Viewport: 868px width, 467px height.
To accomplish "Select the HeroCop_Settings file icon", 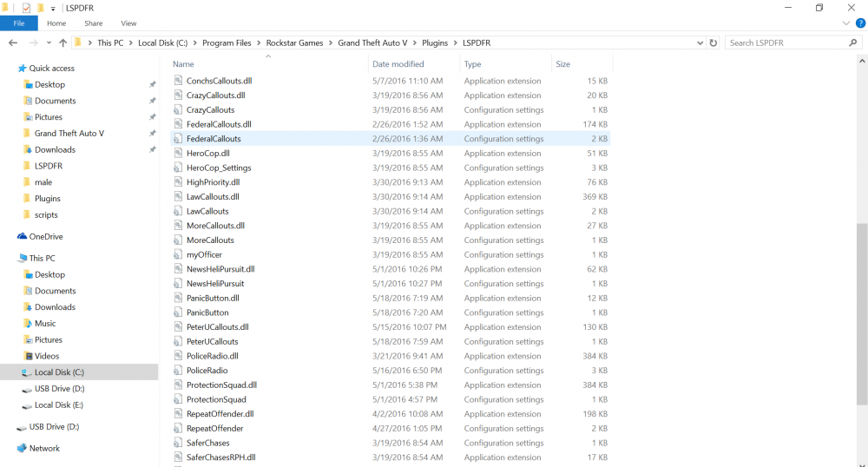I will (178, 168).
